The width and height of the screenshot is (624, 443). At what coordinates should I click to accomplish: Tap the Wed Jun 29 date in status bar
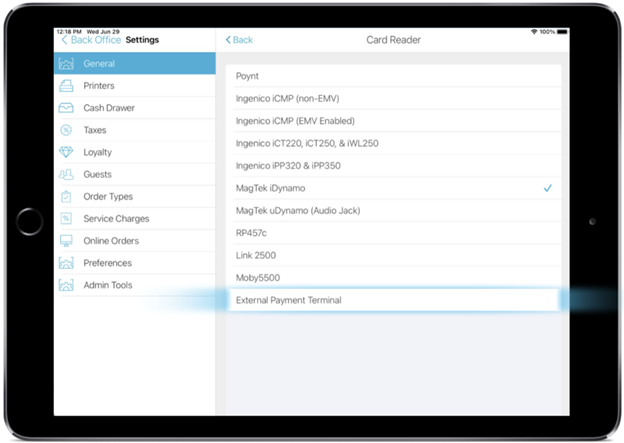coord(103,31)
